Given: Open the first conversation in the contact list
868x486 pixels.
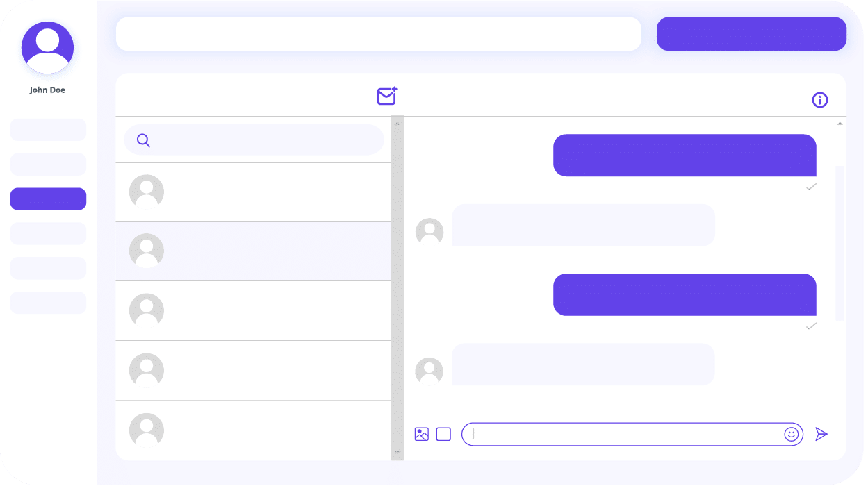Looking at the screenshot, I should [x=253, y=192].
